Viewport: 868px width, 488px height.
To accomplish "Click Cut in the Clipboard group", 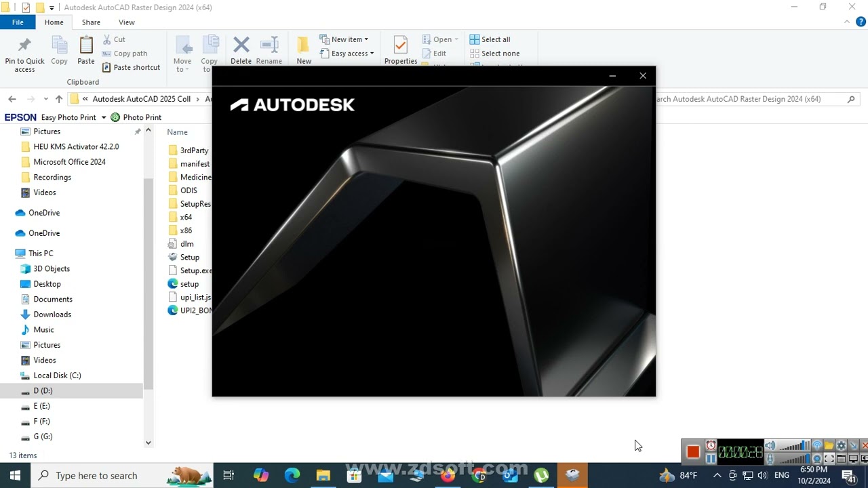I will pos(113,39).
